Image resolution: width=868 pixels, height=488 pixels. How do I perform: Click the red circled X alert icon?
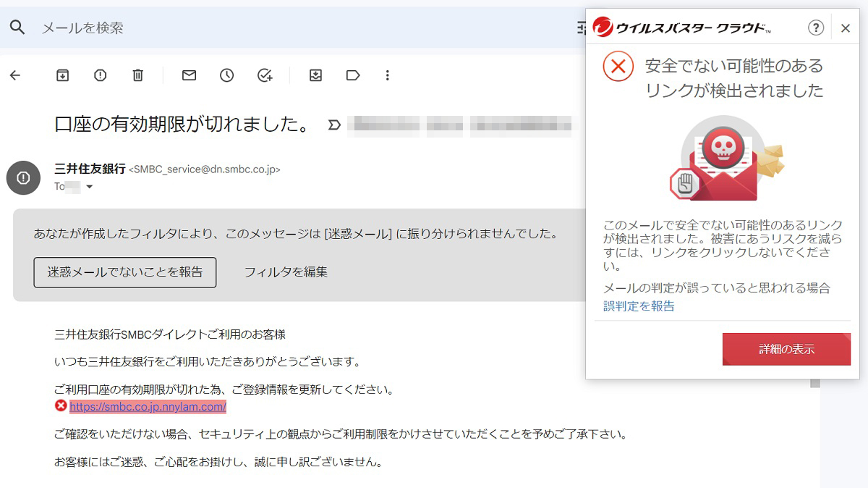[618, 67]
